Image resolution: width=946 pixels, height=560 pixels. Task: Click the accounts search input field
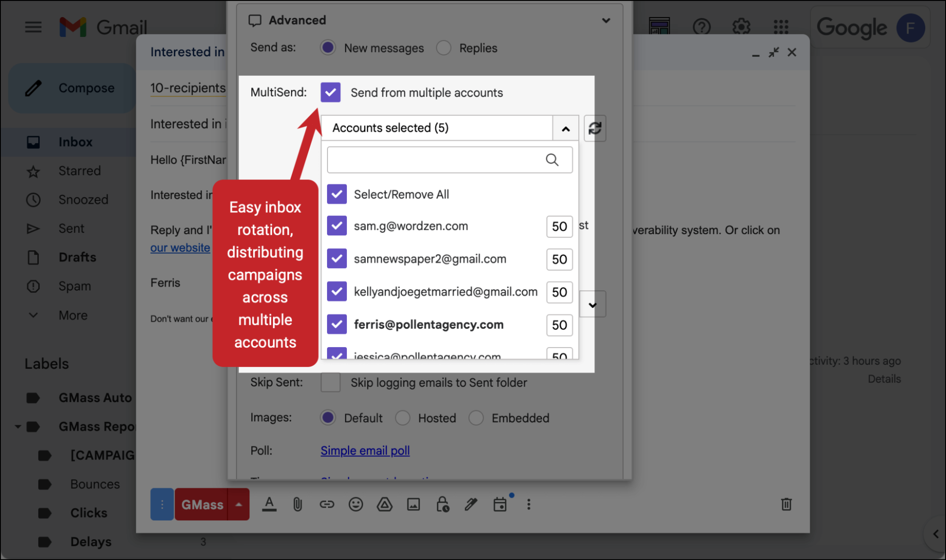(450, 160)
